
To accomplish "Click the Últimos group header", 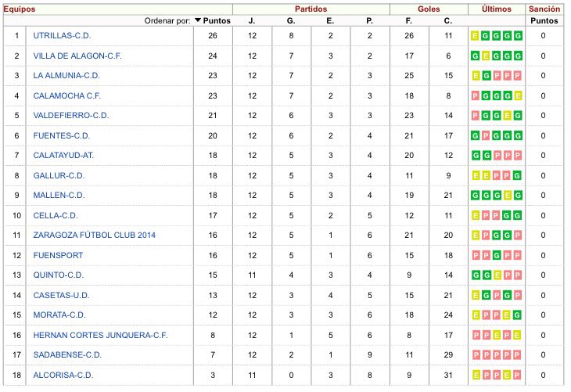I will point(497,9).
